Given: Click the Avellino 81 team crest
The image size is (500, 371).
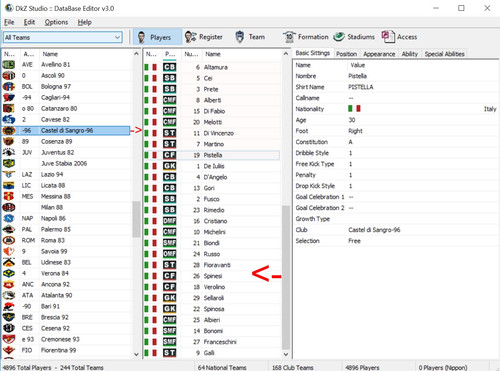Looking at the screenshot, I should (9, 65).
